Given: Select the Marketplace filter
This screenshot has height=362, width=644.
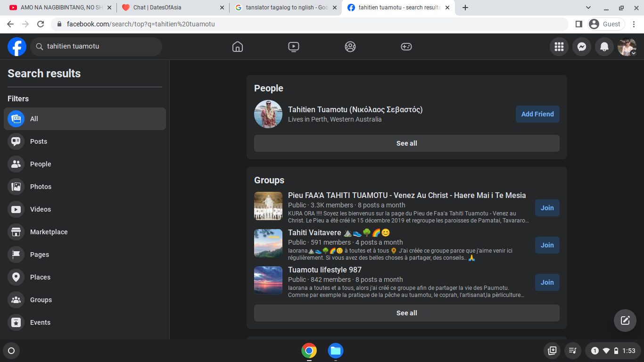Looking at the screenshot, I should [85, 232].
